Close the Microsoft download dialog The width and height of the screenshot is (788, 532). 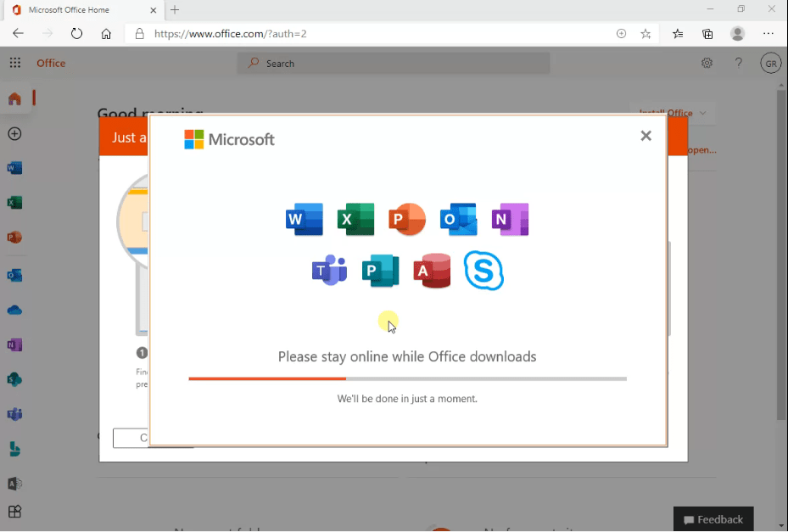645,136
